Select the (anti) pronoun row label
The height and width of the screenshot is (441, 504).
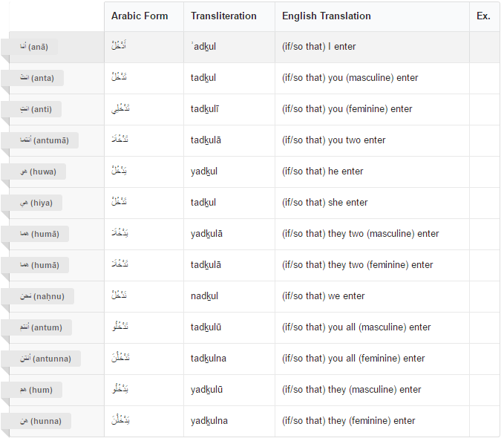coord(31,109)
